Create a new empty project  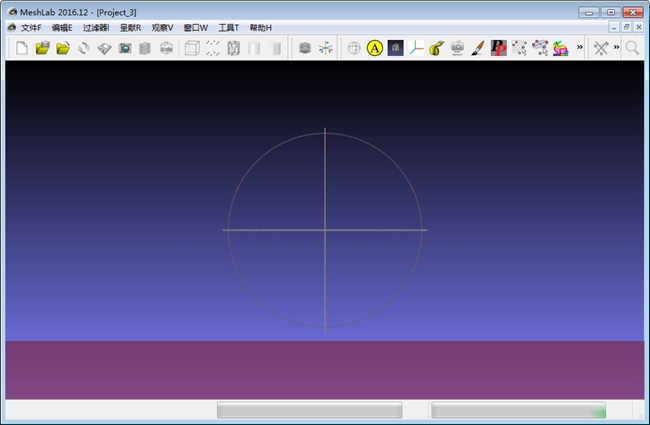pos(22,48)
